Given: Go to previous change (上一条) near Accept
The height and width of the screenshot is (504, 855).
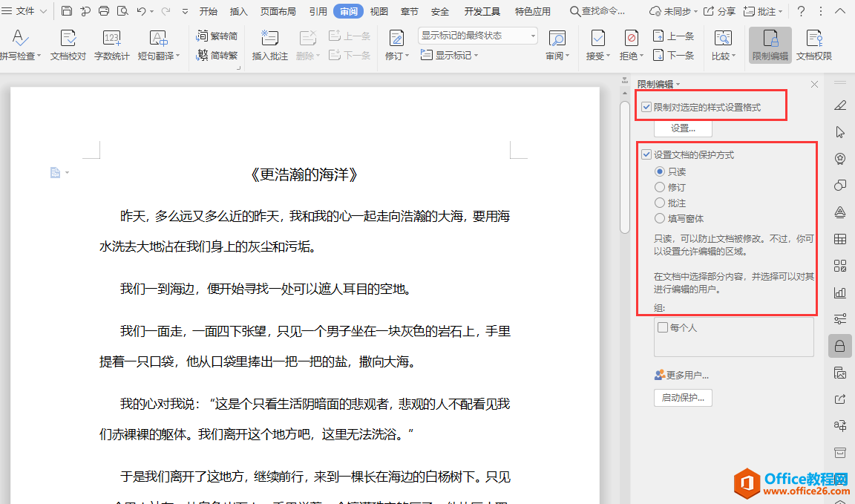Looking at the screenshot, I should click(673, 36).
